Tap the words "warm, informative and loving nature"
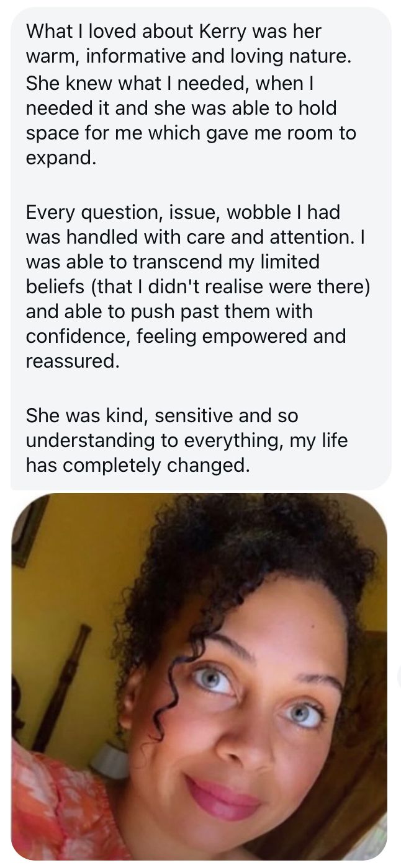 (189, 56)
